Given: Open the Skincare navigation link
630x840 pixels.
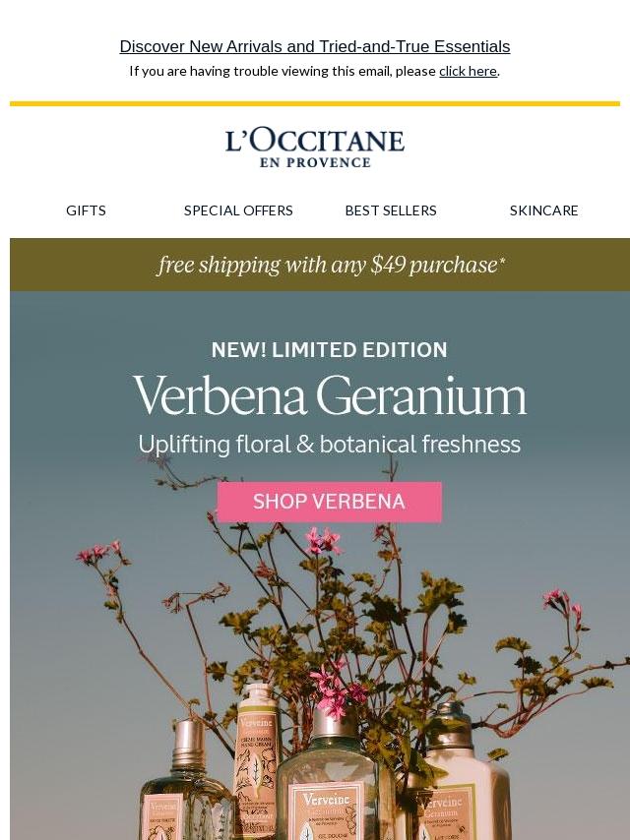Looking at the screenshot, I should [x=543, y=210].
